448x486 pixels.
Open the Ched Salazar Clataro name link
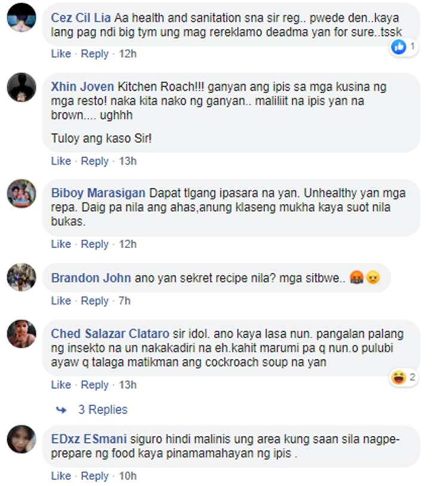click(x=110, y=334)
